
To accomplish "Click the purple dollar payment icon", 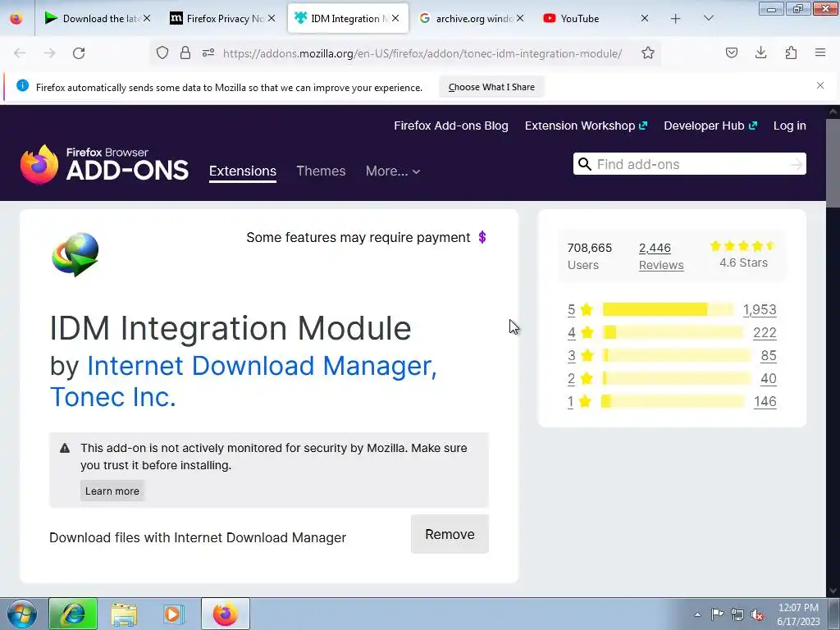I will [x=482, y=237].
